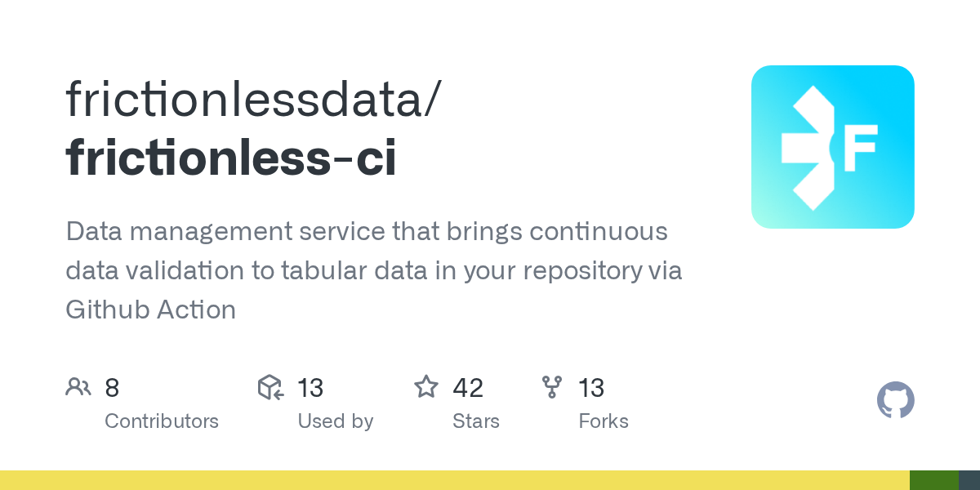Open the Forks label
Screen dimensions: 980x490
point(603,421)
